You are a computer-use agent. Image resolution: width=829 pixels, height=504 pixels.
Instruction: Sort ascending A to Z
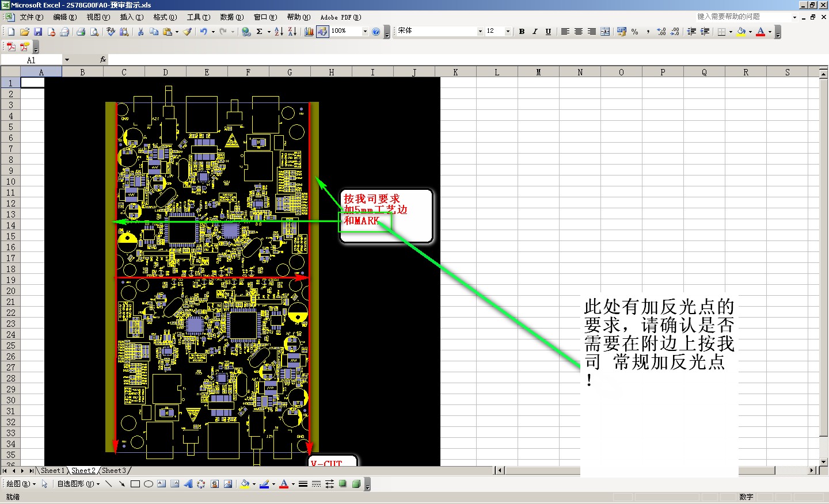coord(279,32)
